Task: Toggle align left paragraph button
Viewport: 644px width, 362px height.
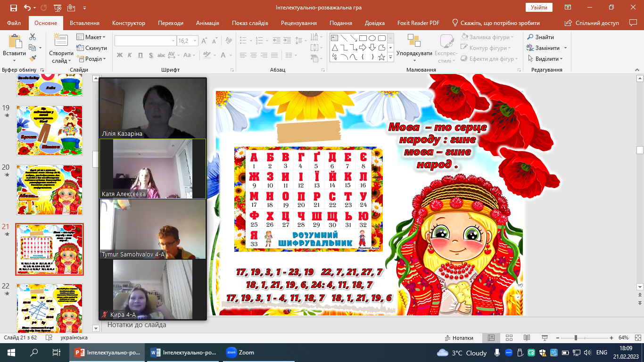Action: [243, 55]
